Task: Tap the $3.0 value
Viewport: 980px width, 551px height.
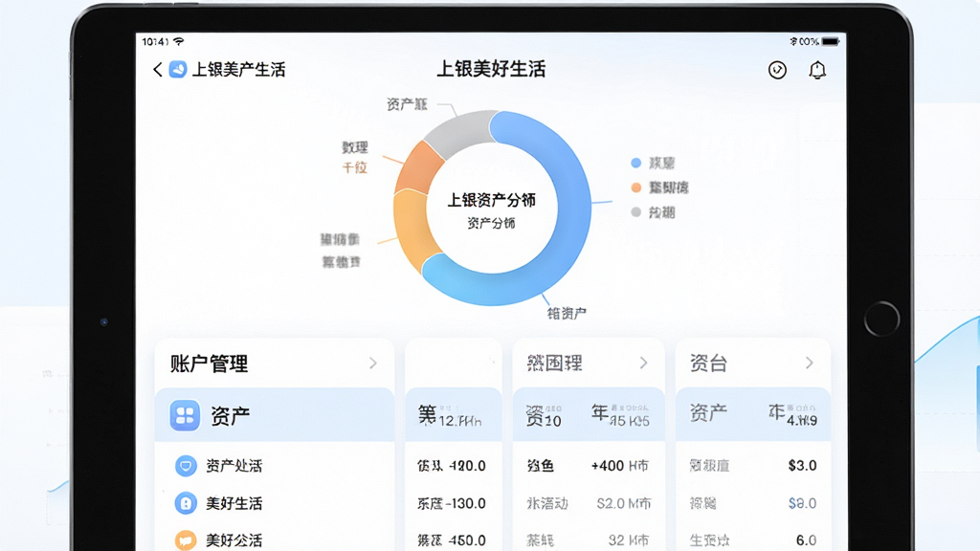Action: coord(803,466)
